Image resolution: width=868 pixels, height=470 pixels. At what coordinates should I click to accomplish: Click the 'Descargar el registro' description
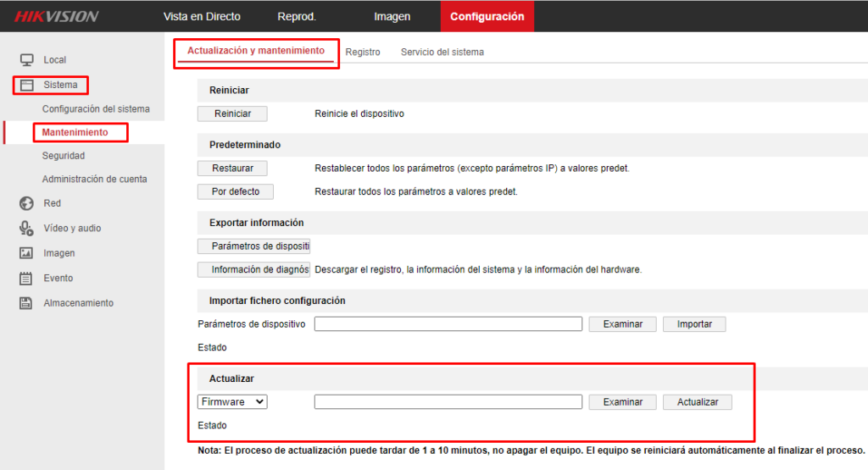pos(478,270)
